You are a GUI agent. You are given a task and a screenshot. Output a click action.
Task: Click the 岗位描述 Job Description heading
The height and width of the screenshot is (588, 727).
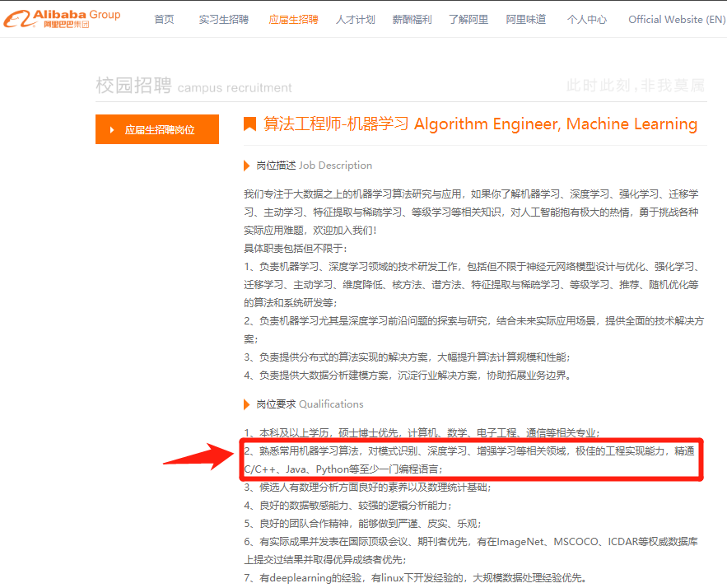(x=314, y=165)
